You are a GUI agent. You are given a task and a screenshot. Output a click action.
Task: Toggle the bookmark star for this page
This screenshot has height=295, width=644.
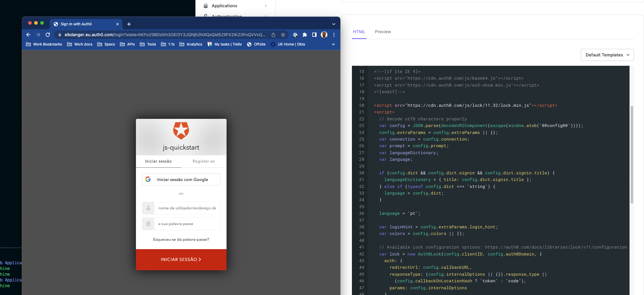click(283, 35)
